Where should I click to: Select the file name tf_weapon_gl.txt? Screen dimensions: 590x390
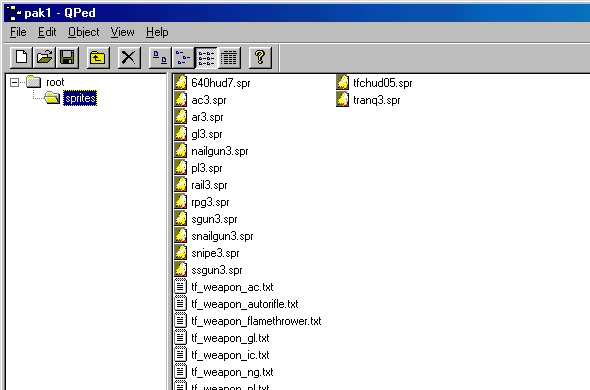click(x=230, y=338)
